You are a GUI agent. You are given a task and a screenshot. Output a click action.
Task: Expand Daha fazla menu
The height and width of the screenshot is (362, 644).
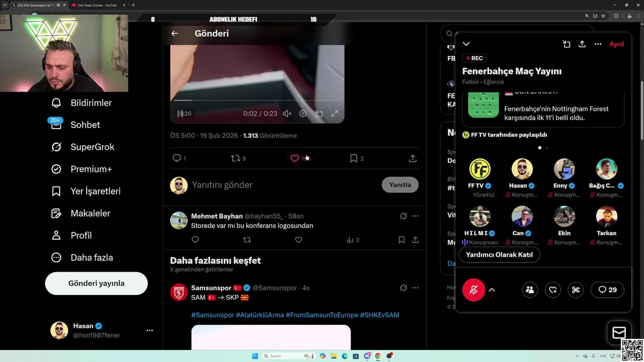tap(82, 257)
